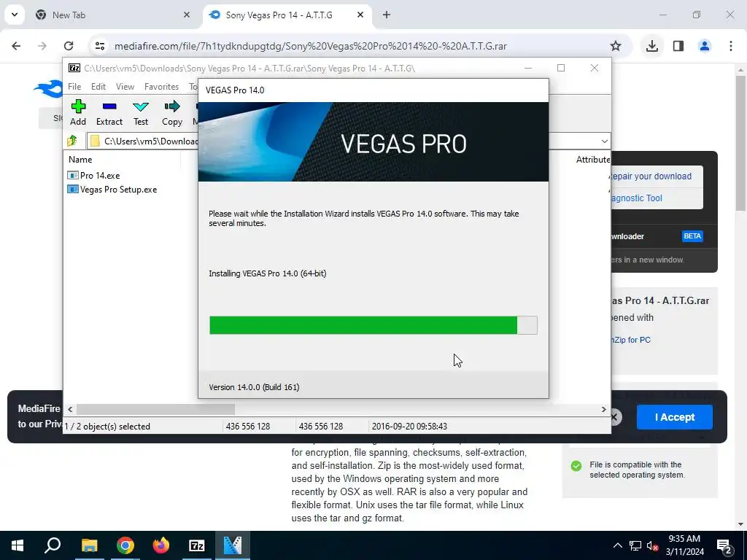Go back in Chrome
The width and height of the screenshot is (747, 560).
tap(16, 46)
